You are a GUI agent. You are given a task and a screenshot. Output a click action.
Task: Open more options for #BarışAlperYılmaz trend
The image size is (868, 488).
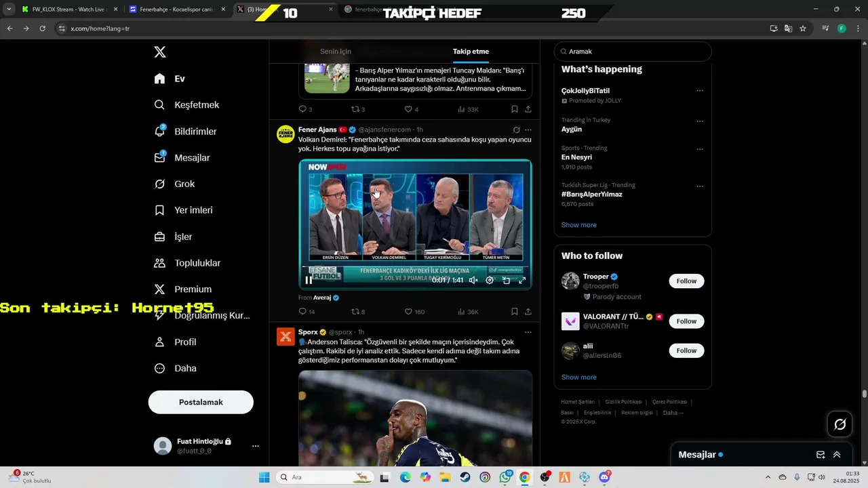point(700,186)
